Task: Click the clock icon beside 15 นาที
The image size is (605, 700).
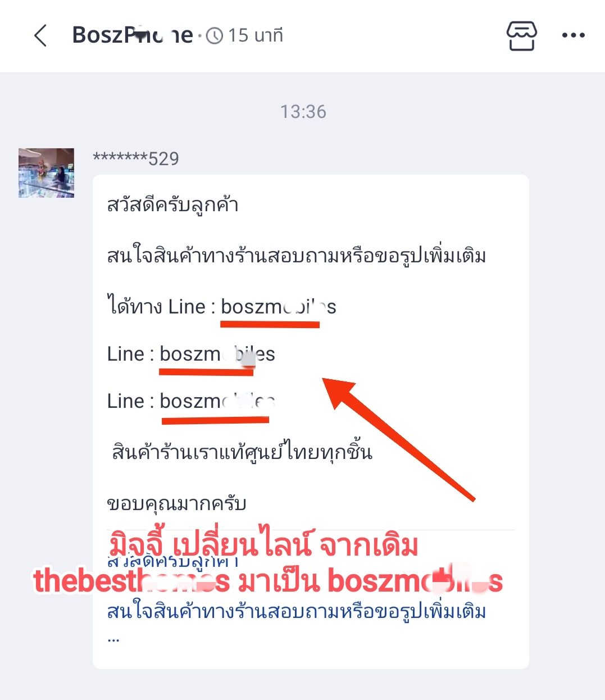Action: click(215, 36)
